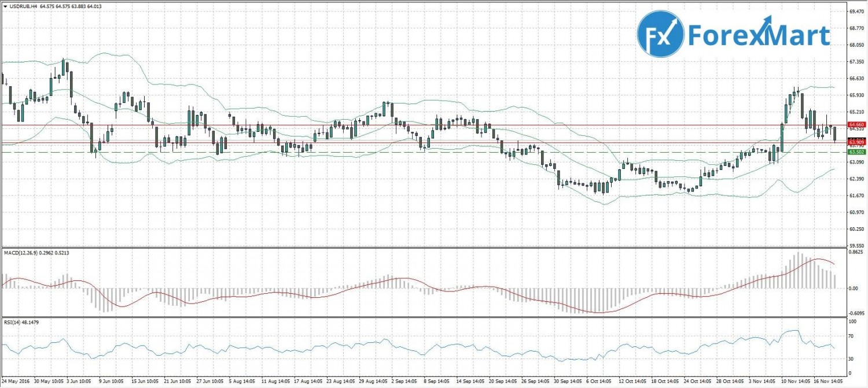The width and height of the screenshot is (868, 388).
Task: Click the RSI 30 level label
Action: click(851, 359)
